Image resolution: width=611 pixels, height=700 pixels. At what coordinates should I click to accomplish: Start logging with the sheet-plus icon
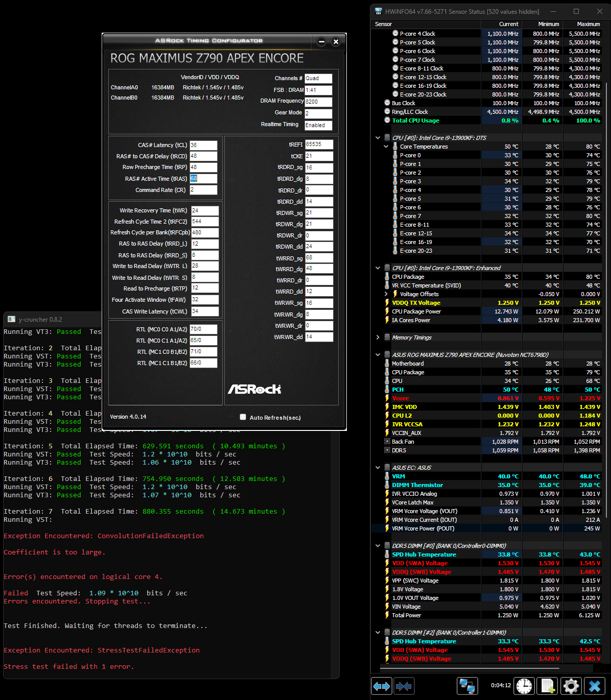pos(548,686)
